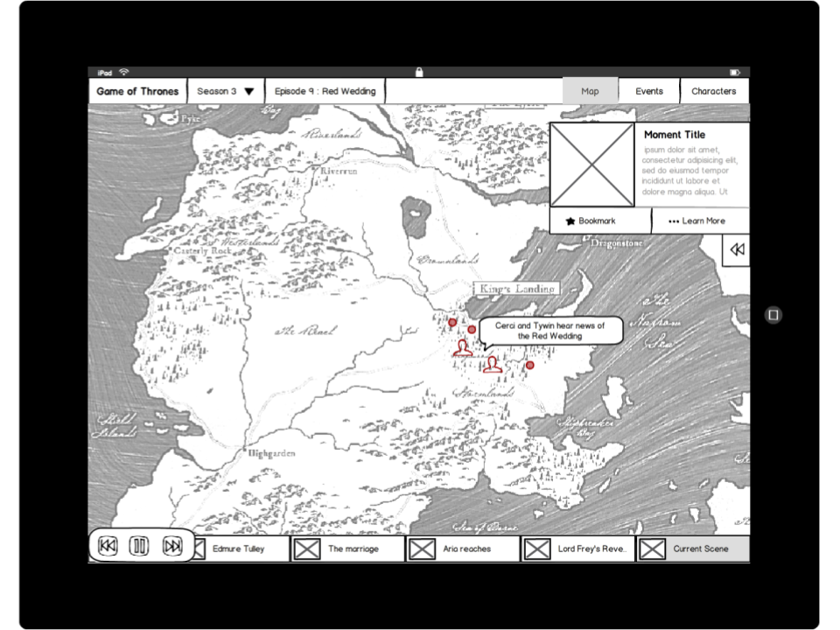The height and width of the screenshot is (630, 840).
Task: Tap the Moment Title image placeholder
Action: point(592,164)
